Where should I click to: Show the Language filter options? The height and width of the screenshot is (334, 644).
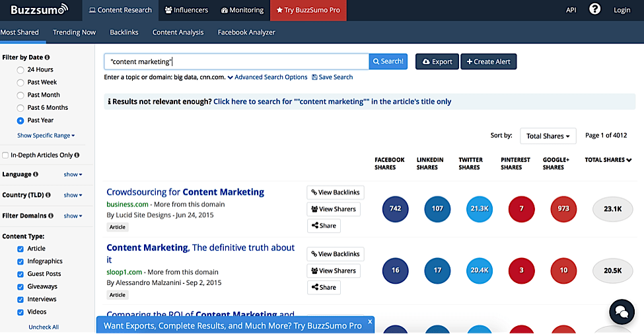click(73, 175)
